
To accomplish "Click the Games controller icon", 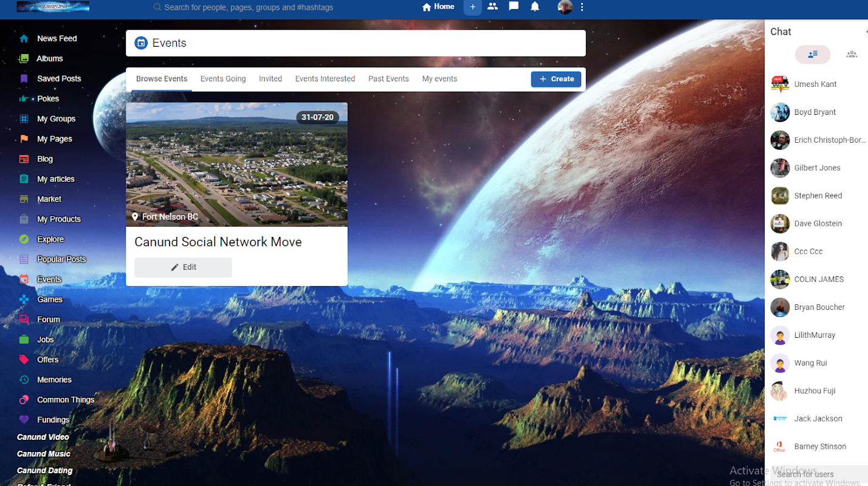I will 24,299.
